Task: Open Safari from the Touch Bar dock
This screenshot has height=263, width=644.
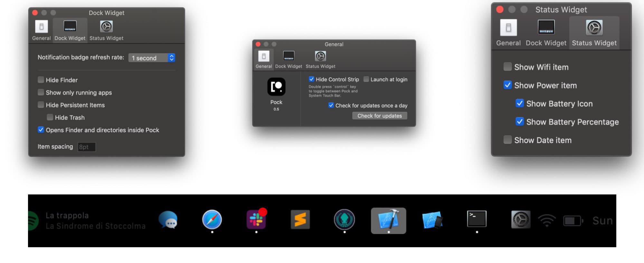Action: pos(212,220)
